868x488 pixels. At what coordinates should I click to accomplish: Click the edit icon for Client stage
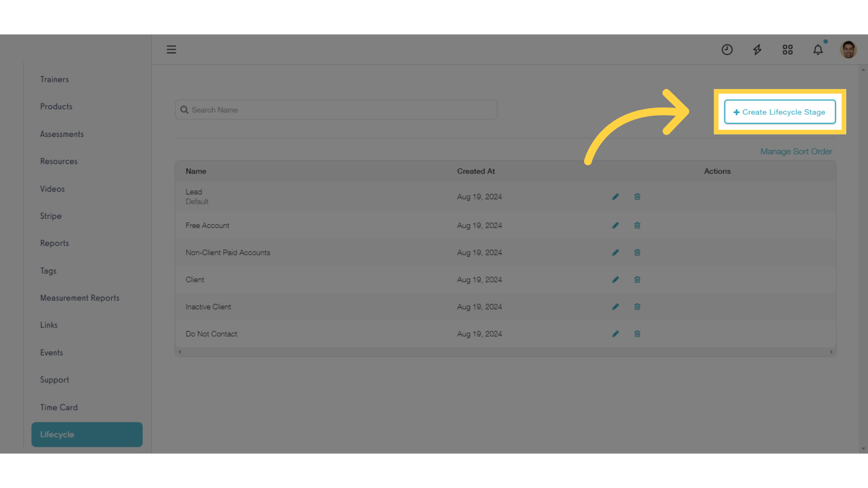point(615,279)
